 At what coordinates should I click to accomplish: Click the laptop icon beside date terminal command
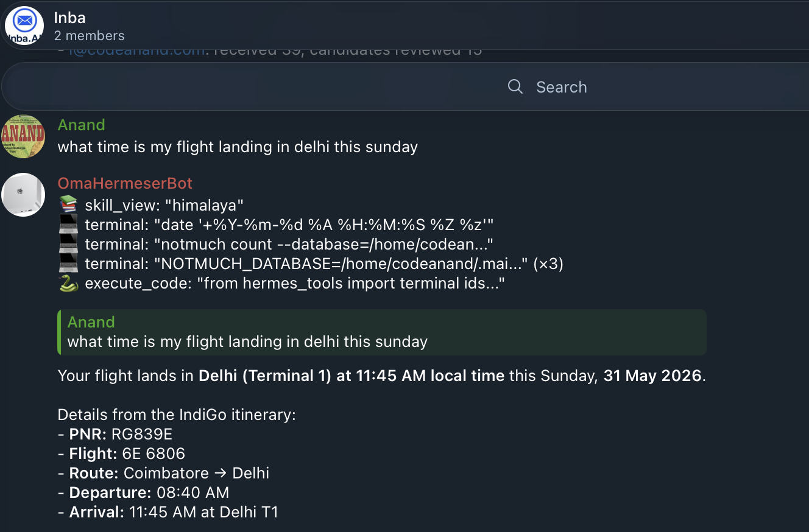68,225
